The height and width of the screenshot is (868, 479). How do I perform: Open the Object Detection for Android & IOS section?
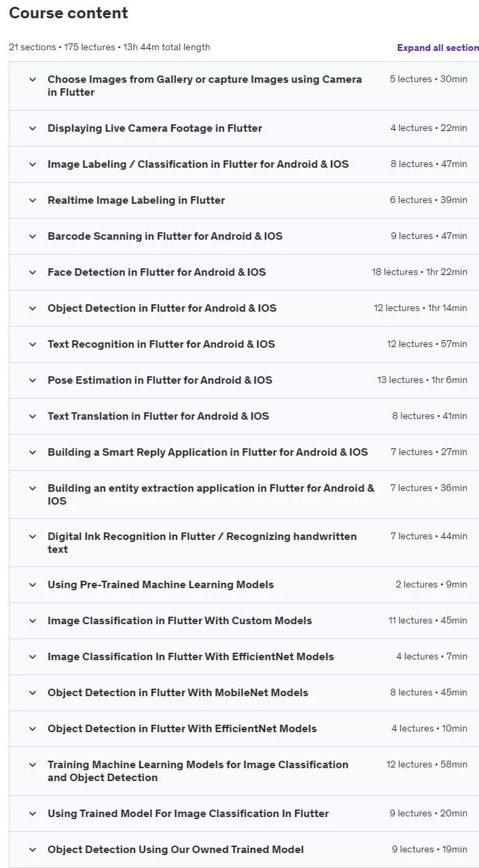244,308
